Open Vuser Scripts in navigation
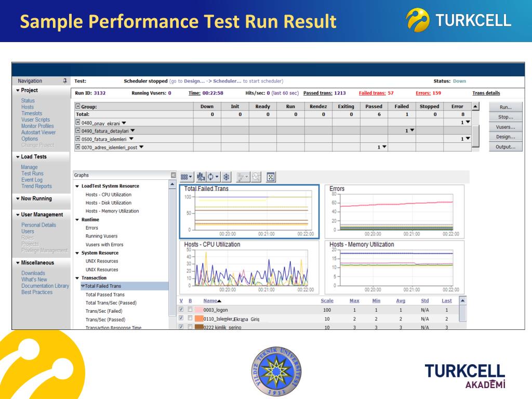 point(35,120)
